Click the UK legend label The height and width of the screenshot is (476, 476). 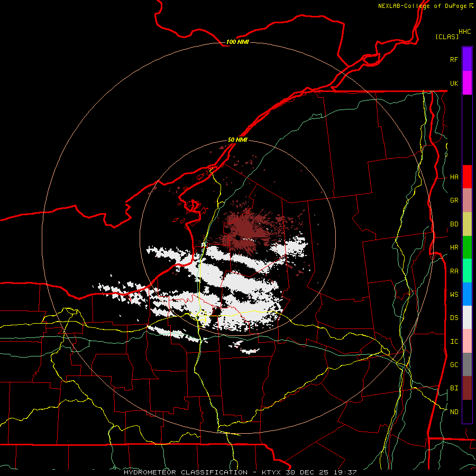(x=454, y=83)
